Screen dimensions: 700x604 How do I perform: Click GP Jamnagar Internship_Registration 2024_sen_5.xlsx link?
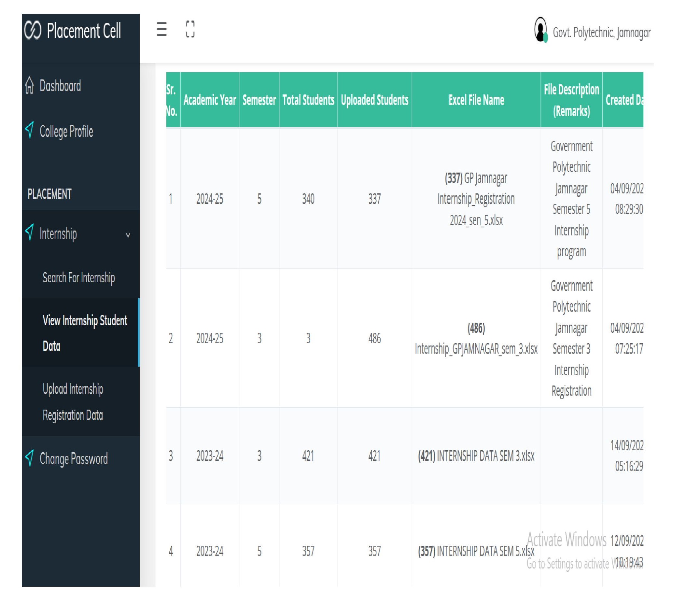click(476, 199)
